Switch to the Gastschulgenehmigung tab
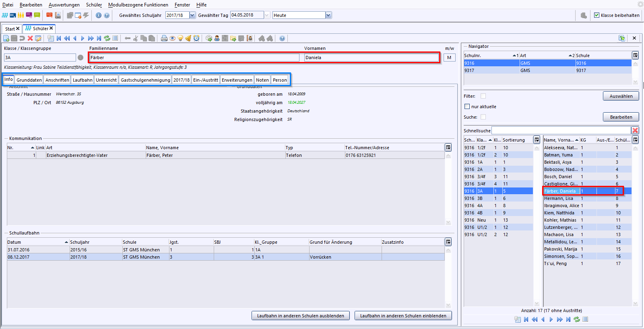Screen dimensions: 644x329 pos(145,80)
